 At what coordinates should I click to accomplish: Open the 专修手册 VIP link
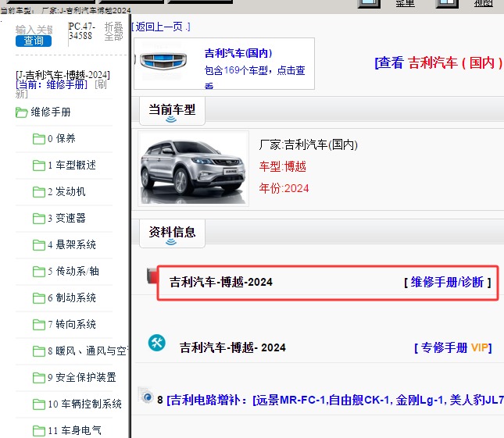453,347
